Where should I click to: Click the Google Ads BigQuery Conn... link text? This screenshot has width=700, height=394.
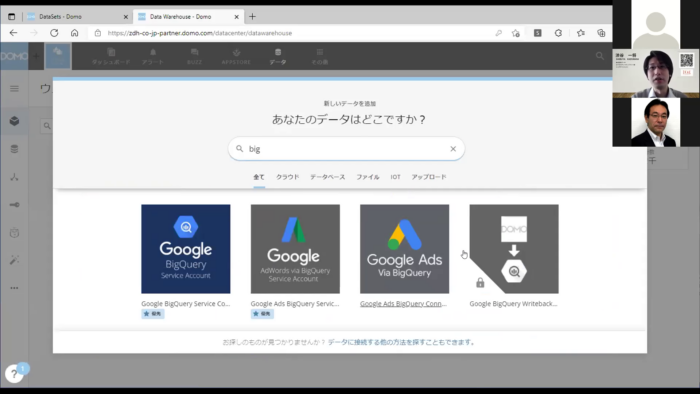coord(404,303)
